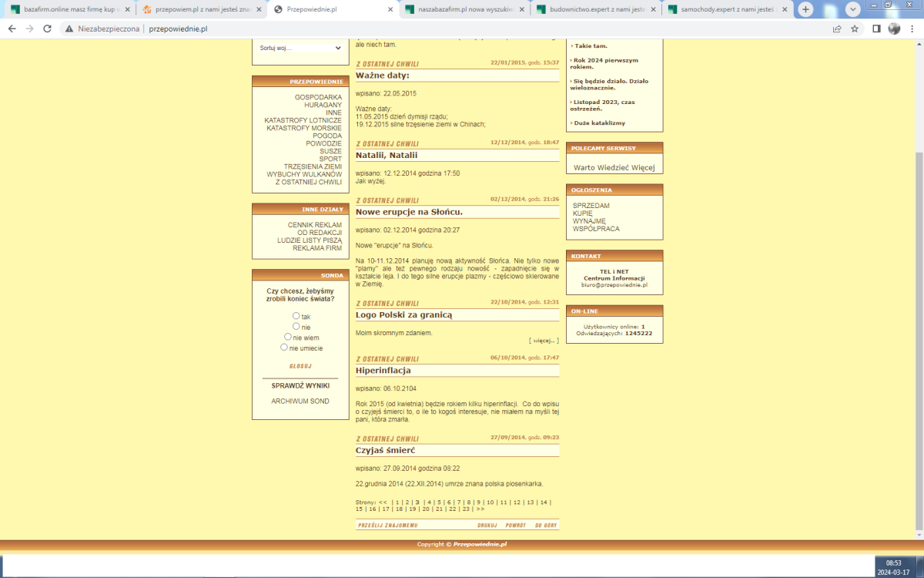Switch to the bazafirm.online tab
This screenshot has width=924, height=578.
[71, 9]
